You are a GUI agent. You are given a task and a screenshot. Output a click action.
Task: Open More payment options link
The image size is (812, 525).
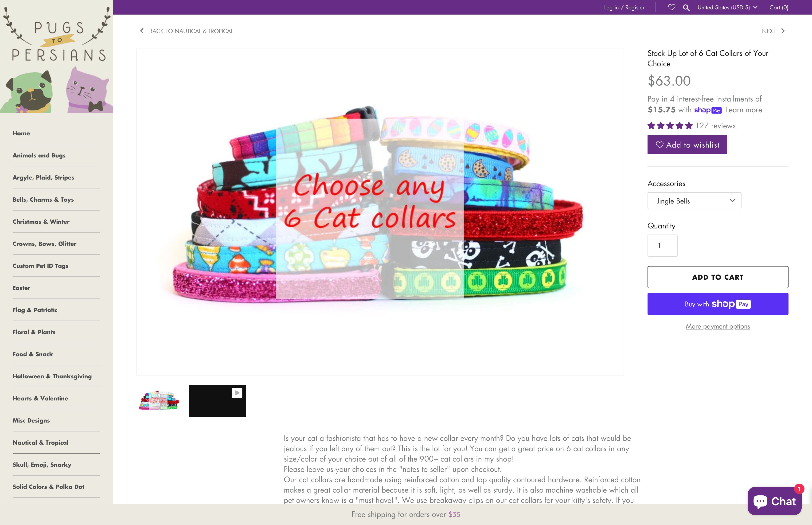coord(718,326)
